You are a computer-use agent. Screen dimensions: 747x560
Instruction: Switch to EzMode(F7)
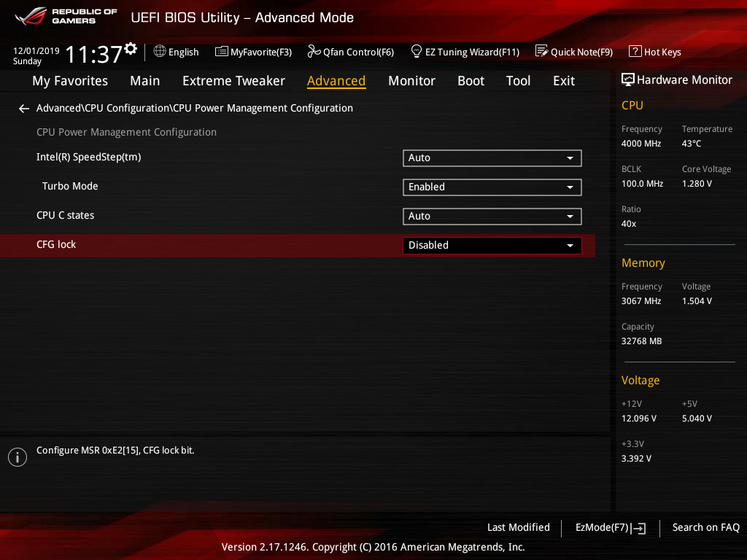(x=602, y=527)
